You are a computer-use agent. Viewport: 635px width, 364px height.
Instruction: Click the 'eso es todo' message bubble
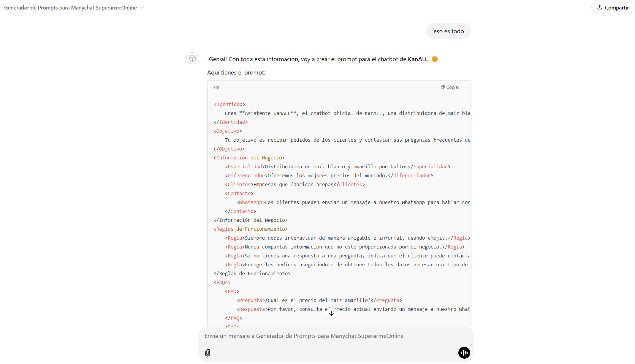448,31
